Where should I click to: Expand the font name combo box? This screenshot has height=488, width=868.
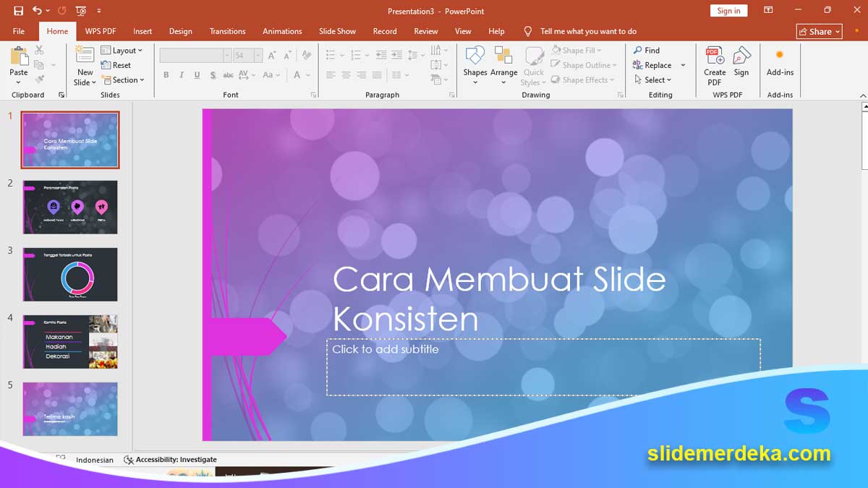tap(227, 55)
